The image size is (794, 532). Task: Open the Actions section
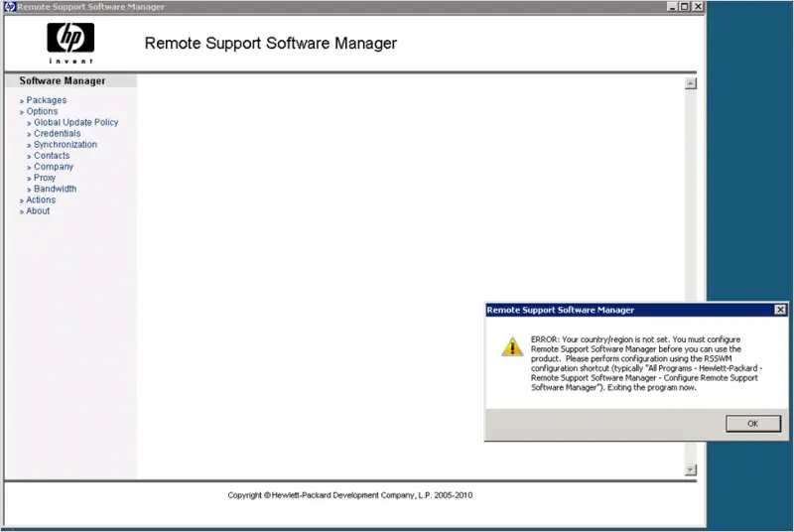tap(41, 199)
